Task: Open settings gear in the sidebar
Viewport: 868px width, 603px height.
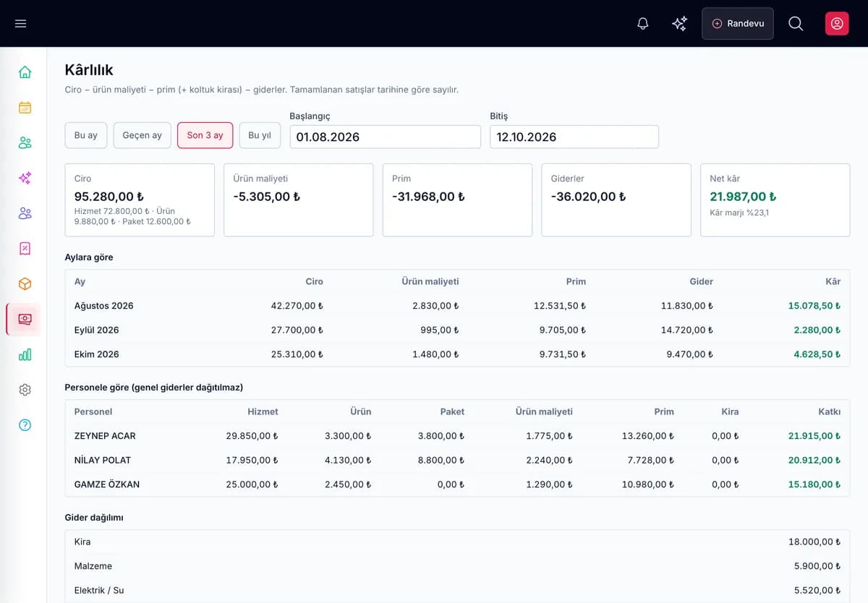Action: 25,390
